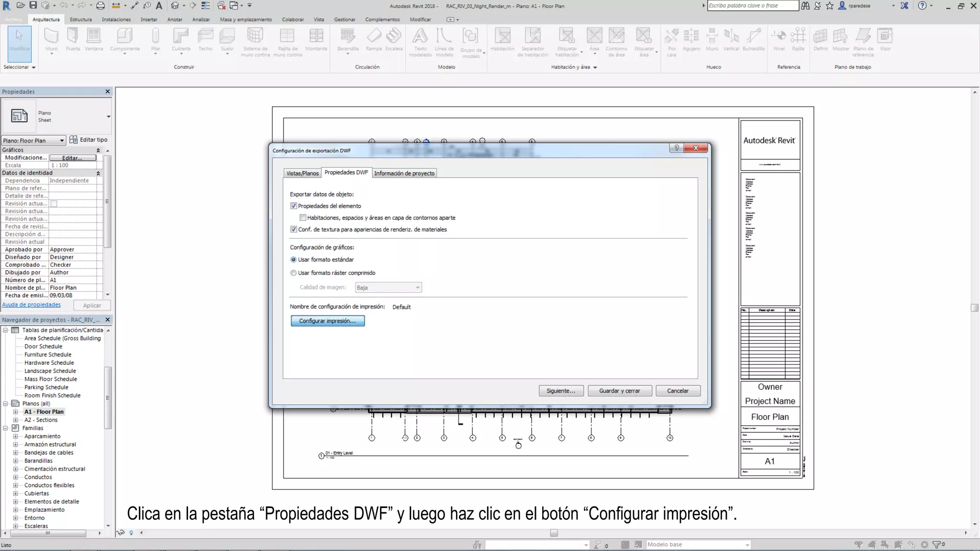Select the Barandilla railing tool
Image resolution: width=980 pixels, height=551 pixels.
[x=348, y=40]
